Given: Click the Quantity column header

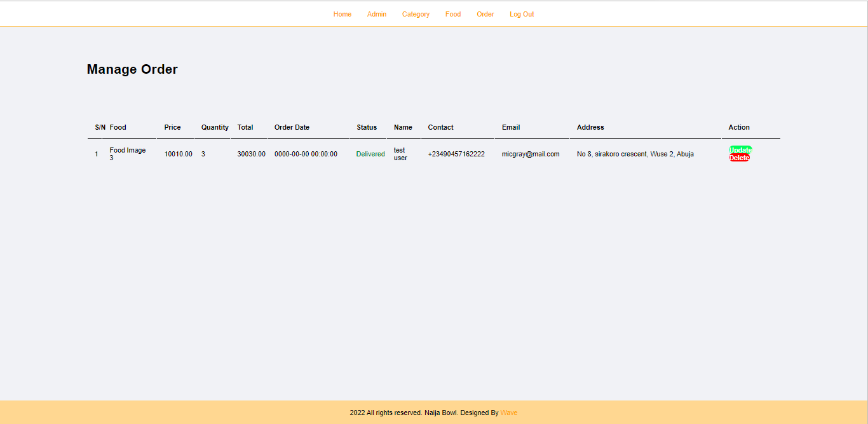Looking at the screenshot, I should [x=215, y=127].
